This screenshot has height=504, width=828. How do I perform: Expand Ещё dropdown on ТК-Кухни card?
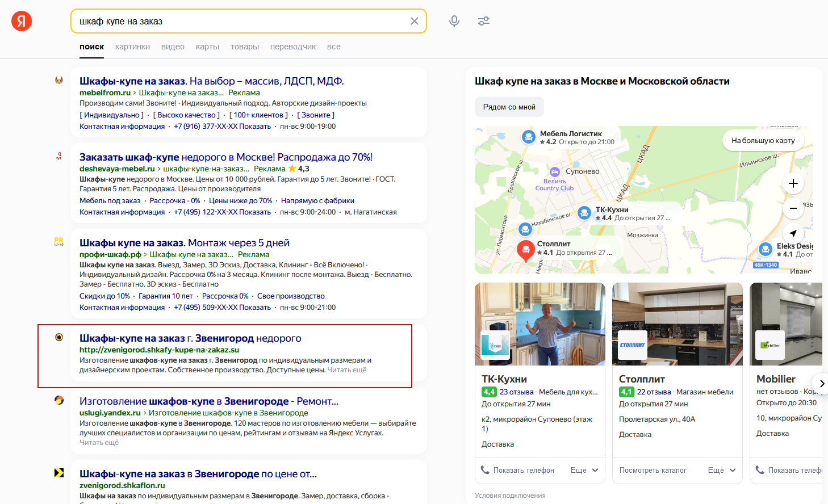[x=584, y=470]
